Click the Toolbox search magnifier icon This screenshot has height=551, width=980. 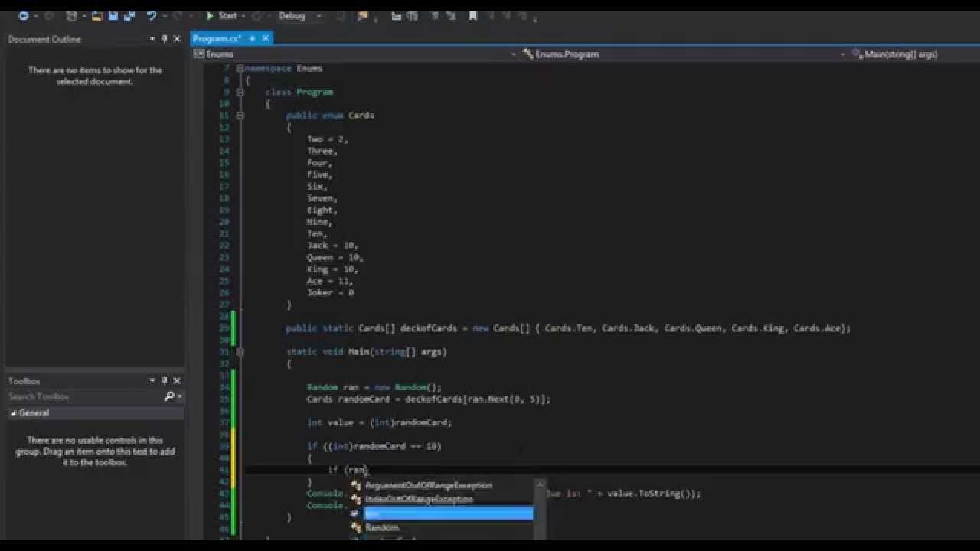point(169,396)
